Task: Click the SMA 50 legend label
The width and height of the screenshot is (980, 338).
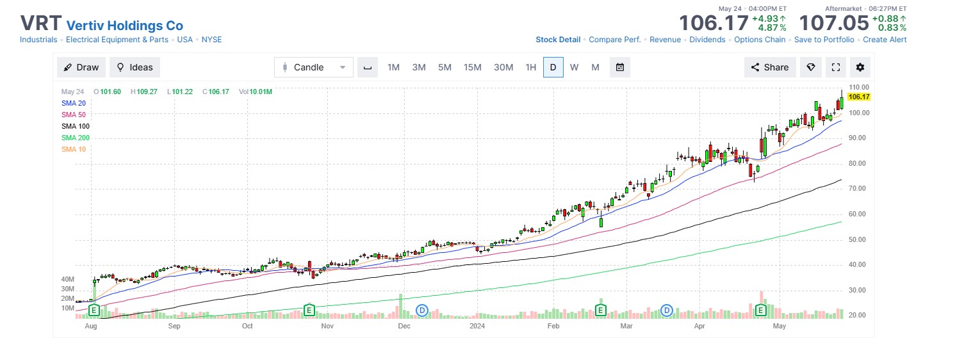Action: [74, 115]
